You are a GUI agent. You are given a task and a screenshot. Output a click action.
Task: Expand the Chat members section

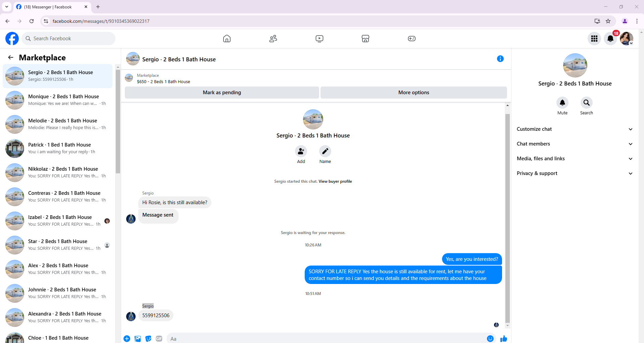575,144
